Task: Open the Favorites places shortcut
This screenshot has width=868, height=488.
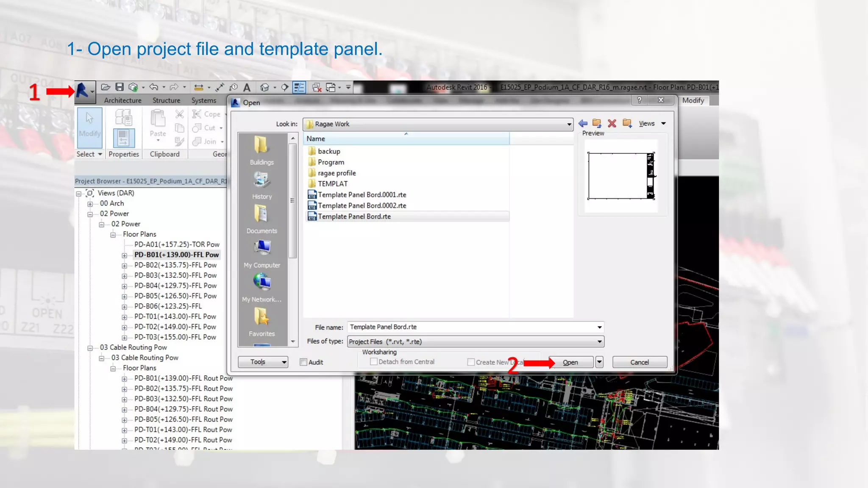Action: [262, 322]
